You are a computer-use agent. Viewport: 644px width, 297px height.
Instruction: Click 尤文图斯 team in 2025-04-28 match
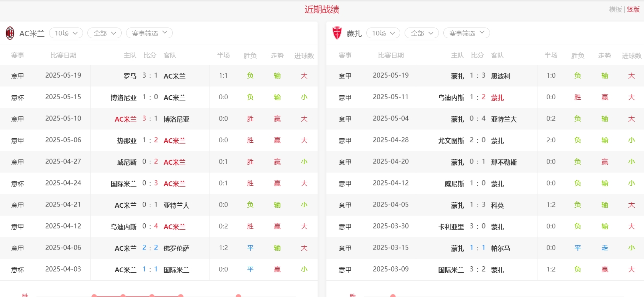(451, 141)
